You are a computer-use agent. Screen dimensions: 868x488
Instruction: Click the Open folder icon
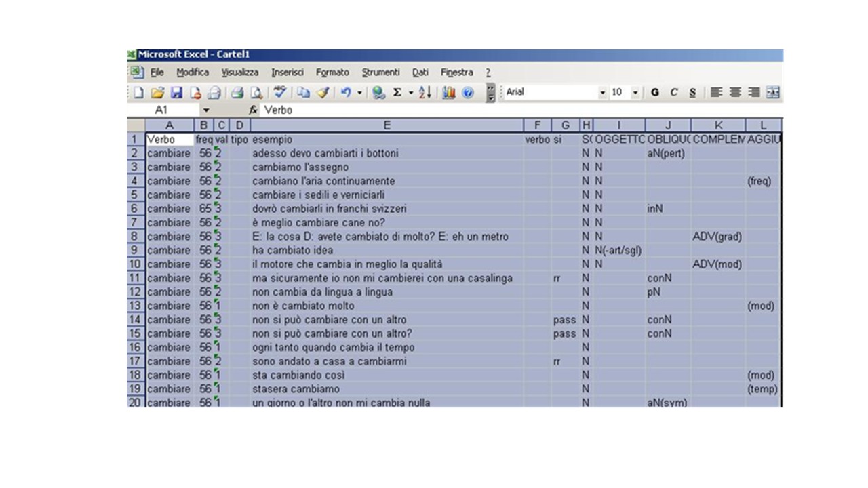click(x=157, y=93)
